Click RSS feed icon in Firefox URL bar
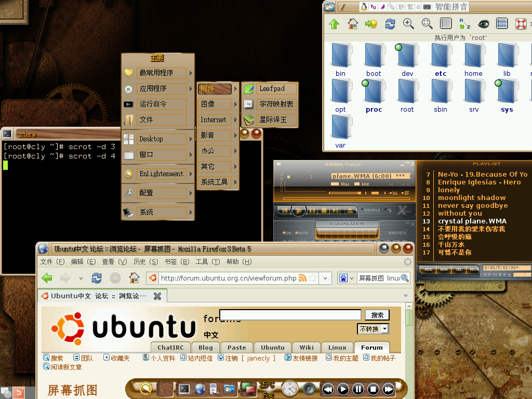 pos(302,278)
